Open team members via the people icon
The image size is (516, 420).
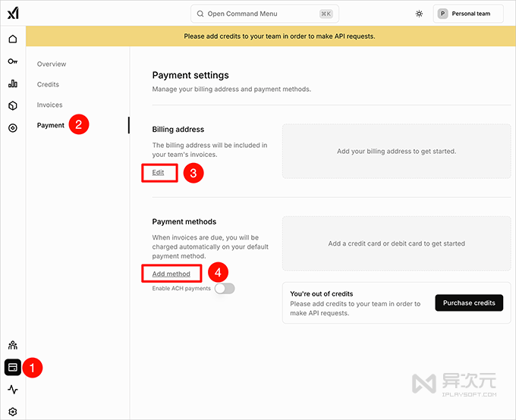click(x=13, y=345)
